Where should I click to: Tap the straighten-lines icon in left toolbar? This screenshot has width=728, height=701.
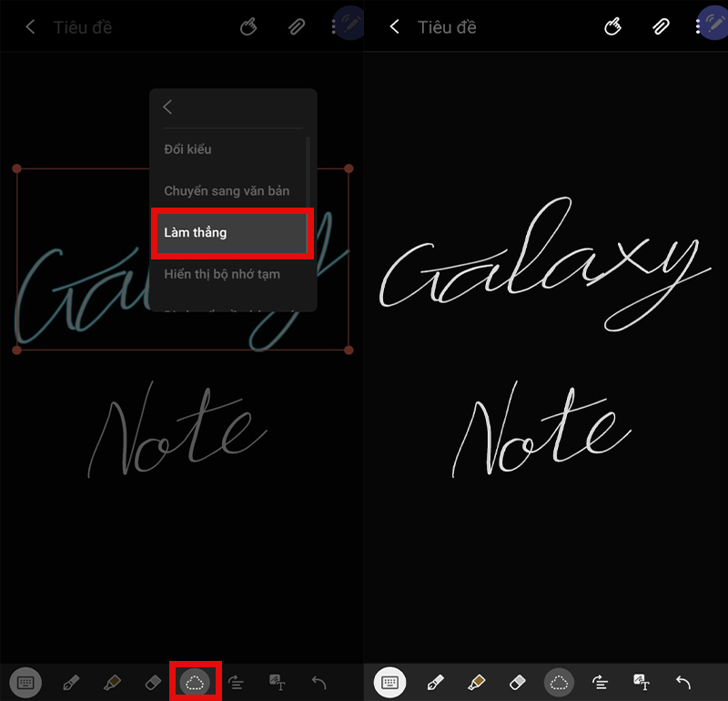click(236, 683)
